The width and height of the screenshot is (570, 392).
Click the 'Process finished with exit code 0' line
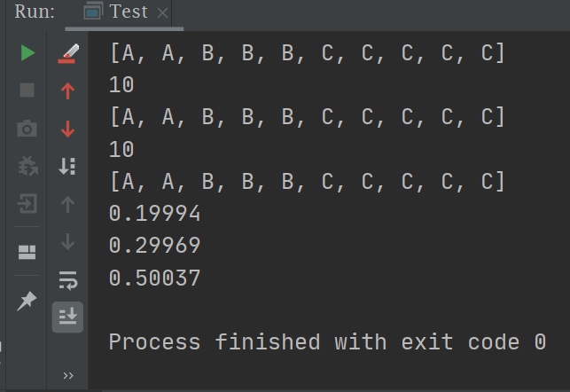[x=327, y=342]
